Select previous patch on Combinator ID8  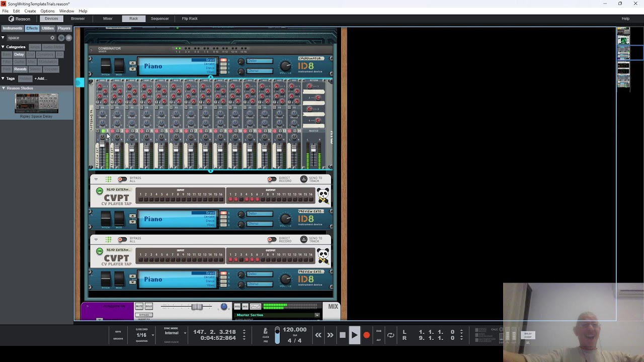click(x=132, y=63)
